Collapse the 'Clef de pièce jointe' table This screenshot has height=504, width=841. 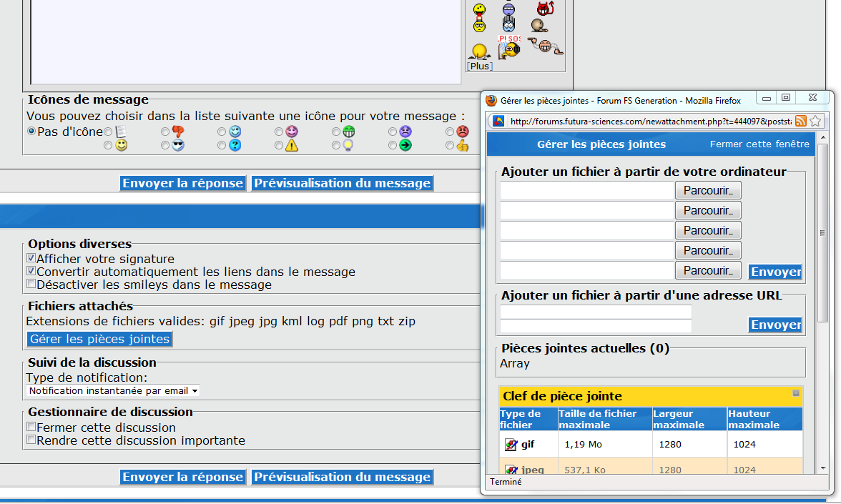pyautogui.click(x=796, y=393)
